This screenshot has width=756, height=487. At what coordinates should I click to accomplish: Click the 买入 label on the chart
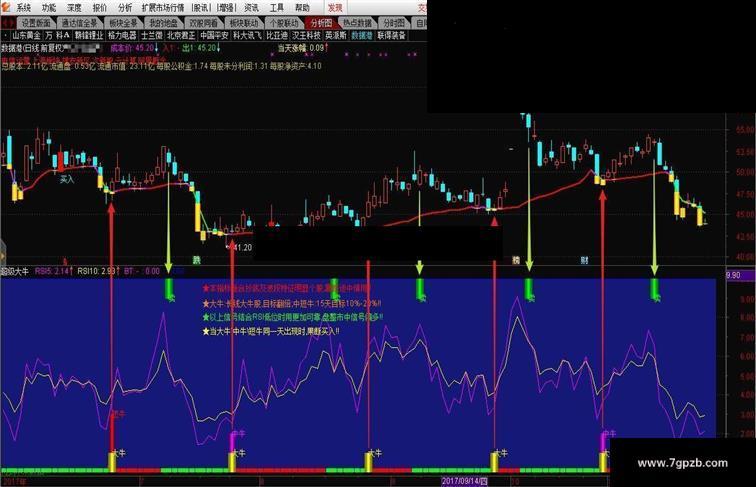[x=68, y=179]
